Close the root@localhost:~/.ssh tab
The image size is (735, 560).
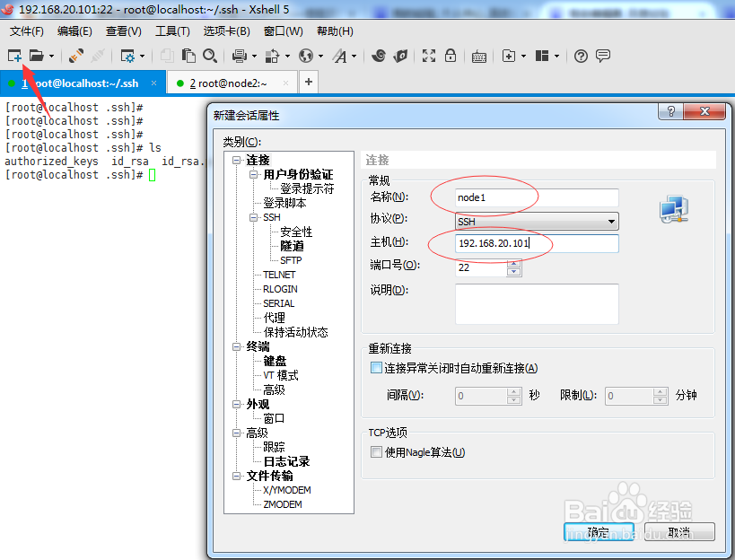[x=153, y=83]
